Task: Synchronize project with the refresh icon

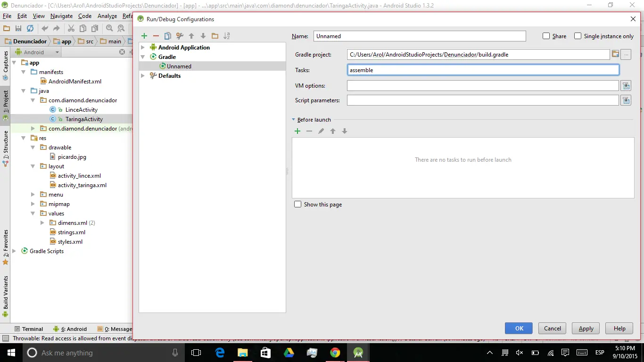Action: (x=30, y=28)
